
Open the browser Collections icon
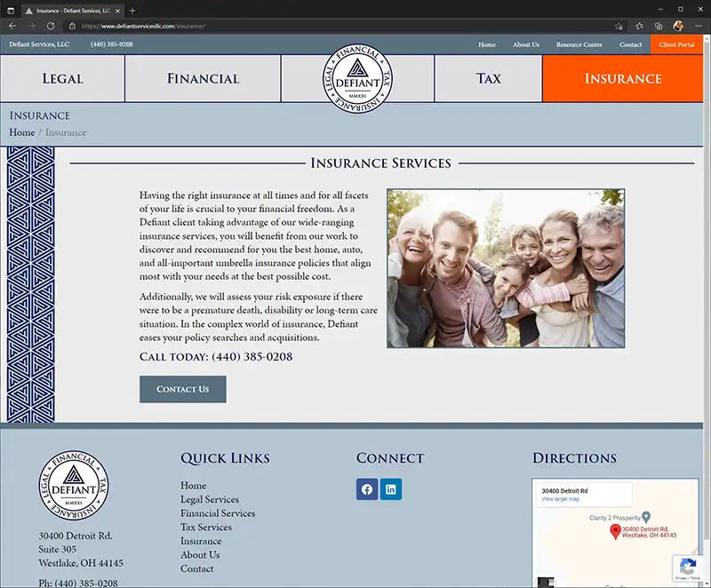click(659, 27)
